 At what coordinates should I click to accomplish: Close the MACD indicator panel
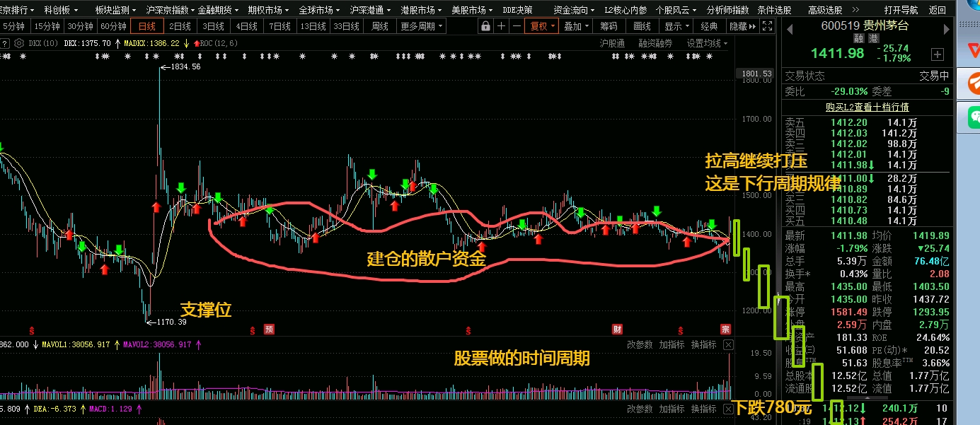[x=728, y=409]
